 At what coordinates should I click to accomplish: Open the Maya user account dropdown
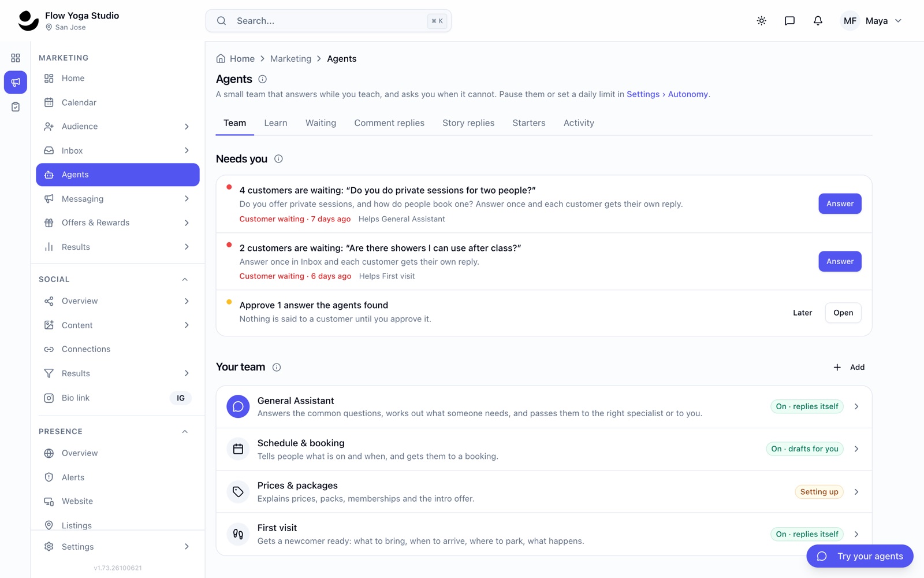point(871,21)
